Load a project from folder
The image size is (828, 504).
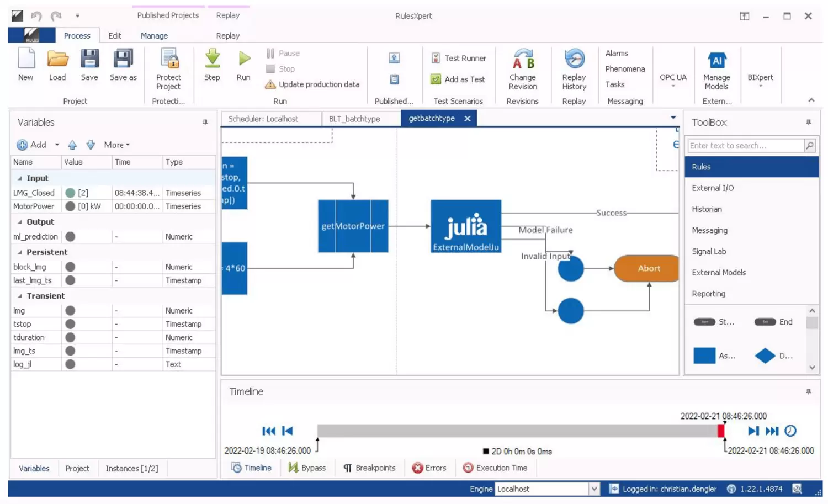tap(57, 65)
